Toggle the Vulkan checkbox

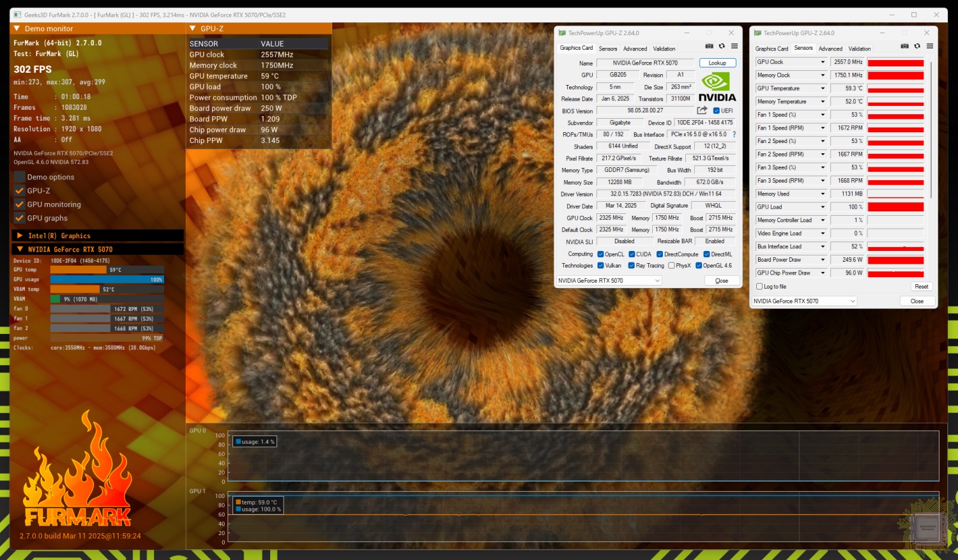600,266
